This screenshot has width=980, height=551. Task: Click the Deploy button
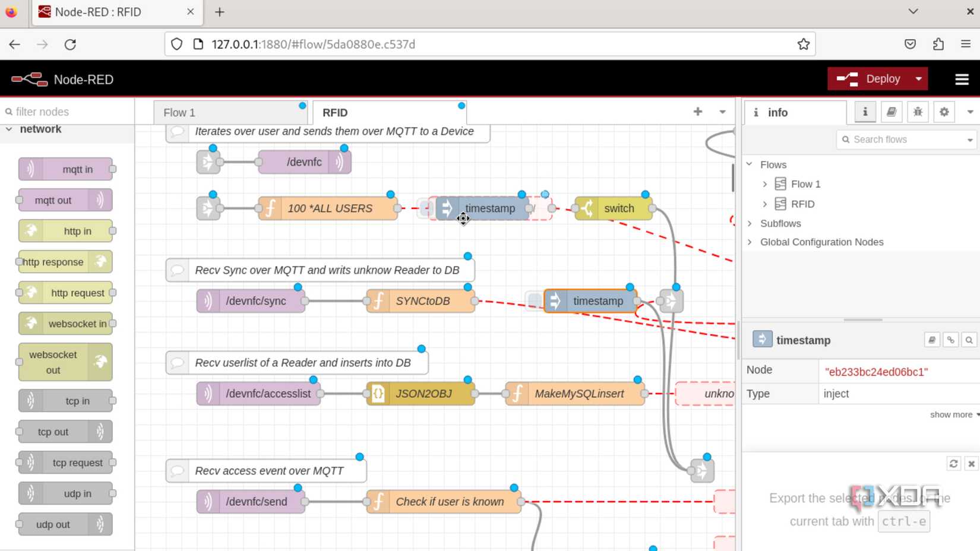tap(883, 78)
